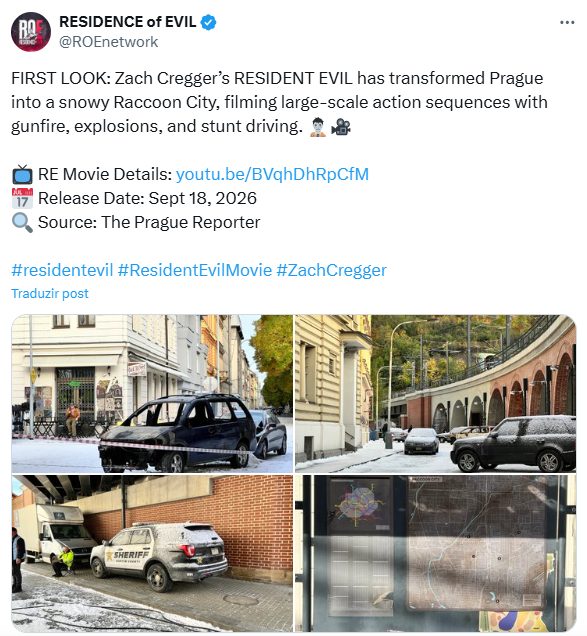
Task: Click the zombie emoji after stunt driving
Action: [x=318, y=127]
